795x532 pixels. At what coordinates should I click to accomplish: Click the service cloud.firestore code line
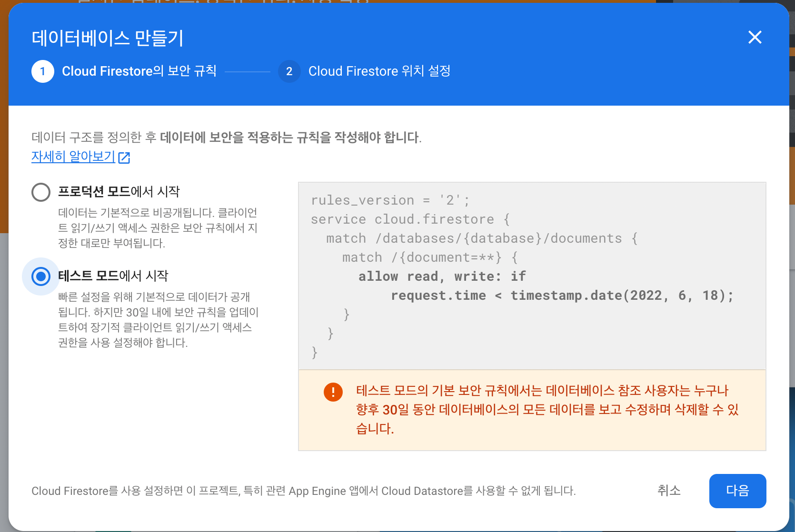pos(410,219)
